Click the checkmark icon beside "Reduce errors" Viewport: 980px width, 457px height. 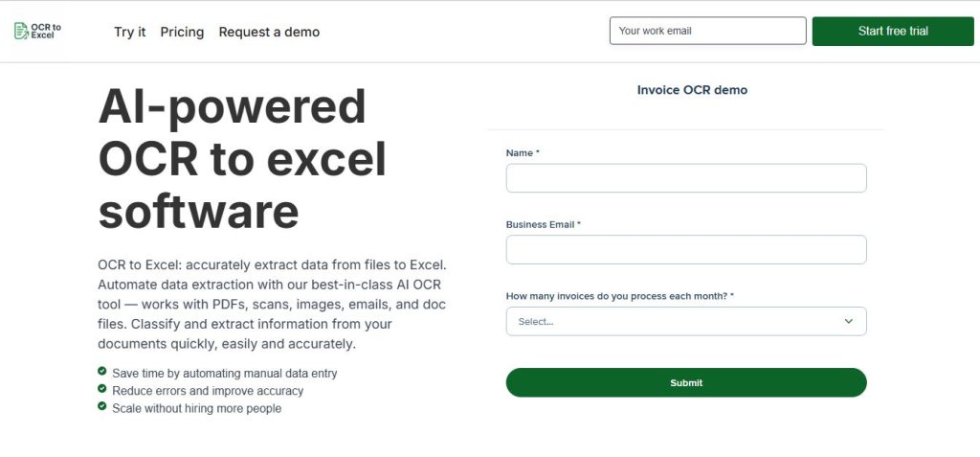101,389
